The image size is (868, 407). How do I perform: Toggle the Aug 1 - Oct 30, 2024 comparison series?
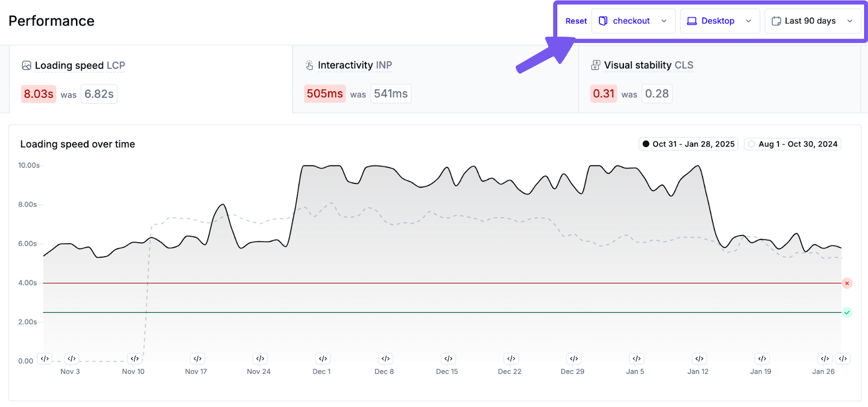pos(792,144)
